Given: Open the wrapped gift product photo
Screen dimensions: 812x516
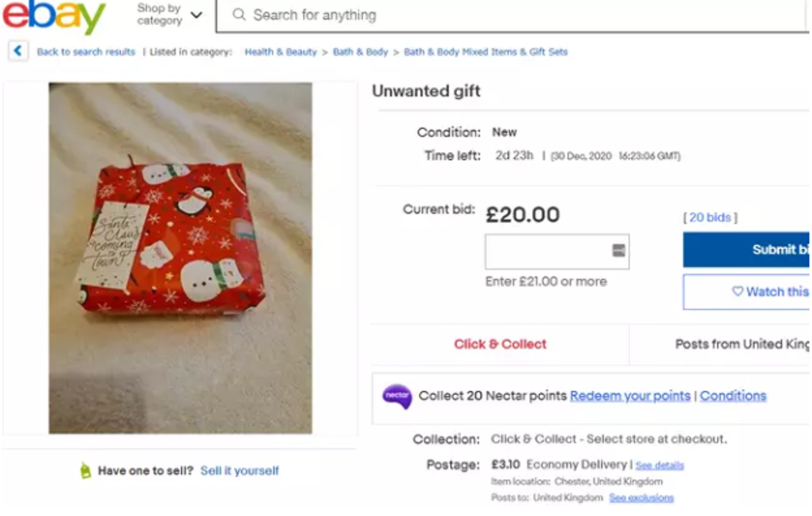Looking at the screenshot, I should (x=180, y=258).
